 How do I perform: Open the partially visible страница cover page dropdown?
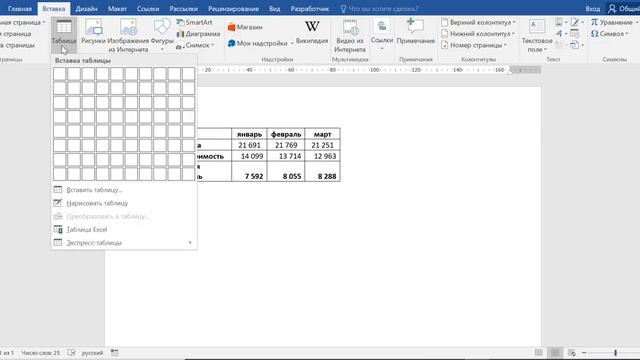pyautogui.click(x=23, y=22)
